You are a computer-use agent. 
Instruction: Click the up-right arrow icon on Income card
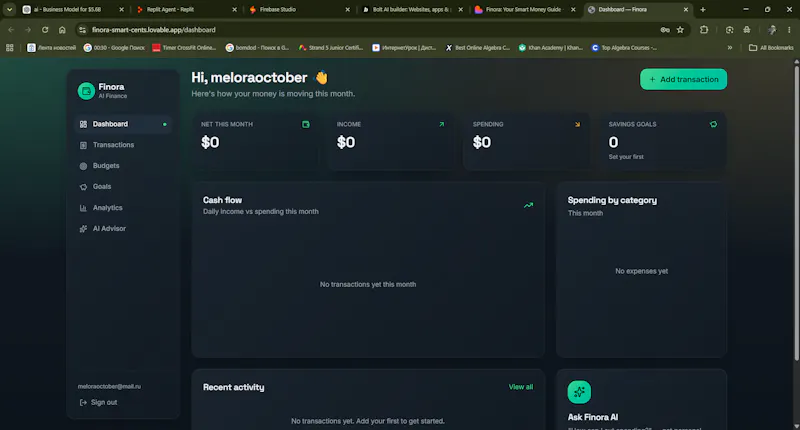click(441, 124)
